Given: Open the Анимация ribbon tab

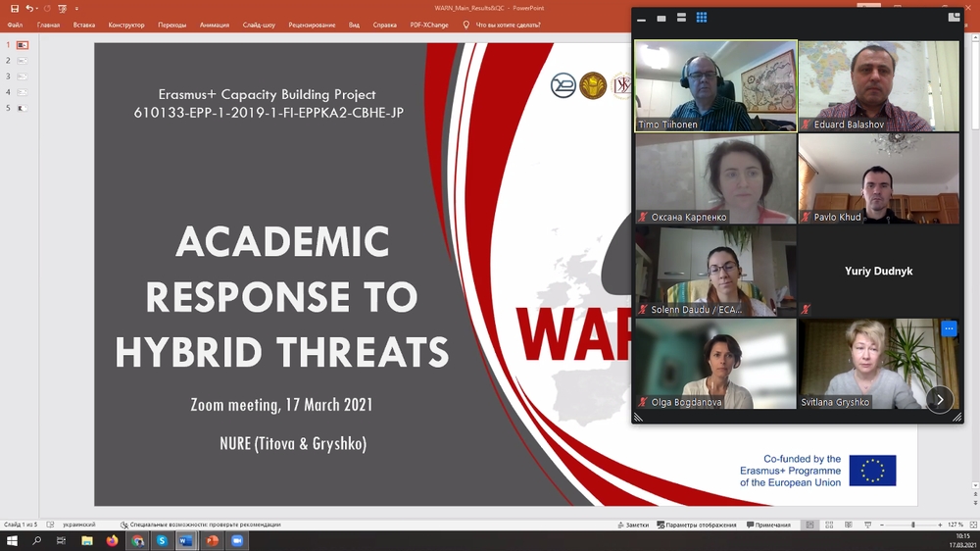Looking at the screenshot, I should 215,25.
